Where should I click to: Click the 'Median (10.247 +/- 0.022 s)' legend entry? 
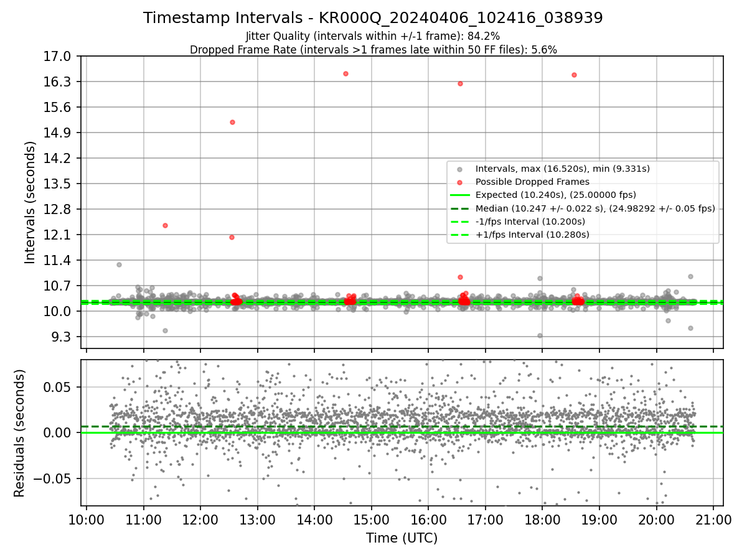pyautogui.click(x=595, y=208)
